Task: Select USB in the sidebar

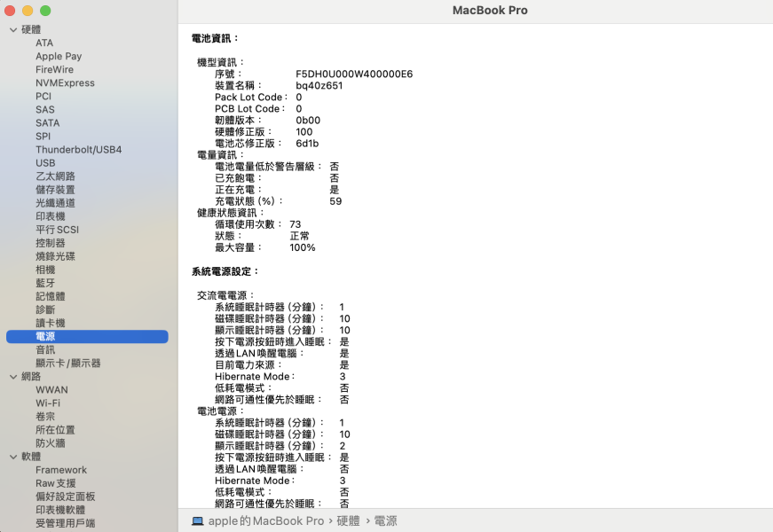Action: (45, 162)
